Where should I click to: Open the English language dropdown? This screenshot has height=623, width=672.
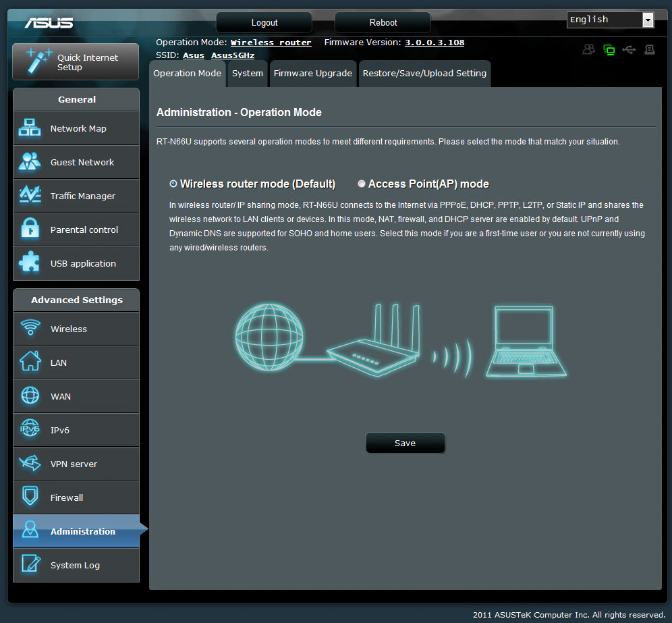click(611, 20)
